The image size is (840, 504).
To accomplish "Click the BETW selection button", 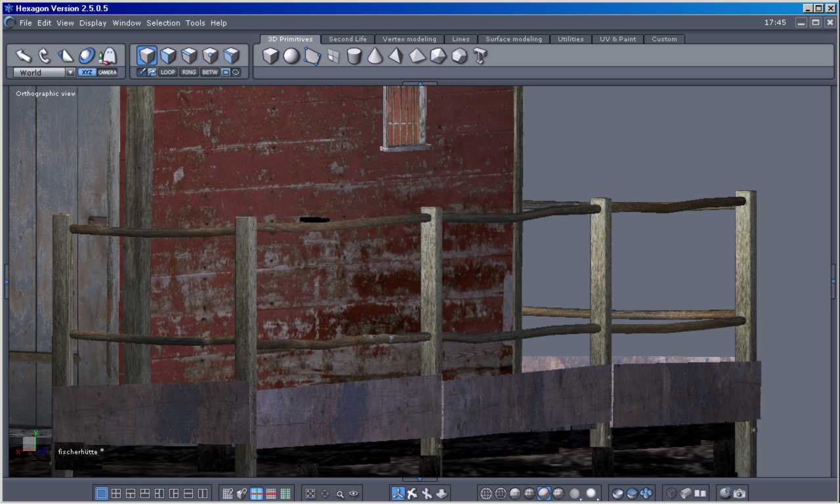I will [x=210, y=72].
